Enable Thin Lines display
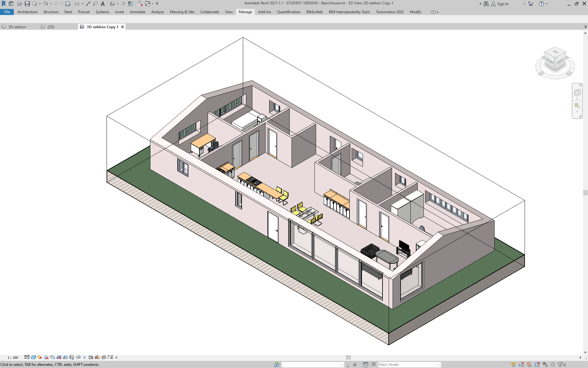This screenshot has width=588, height=368. coord(131,4)
